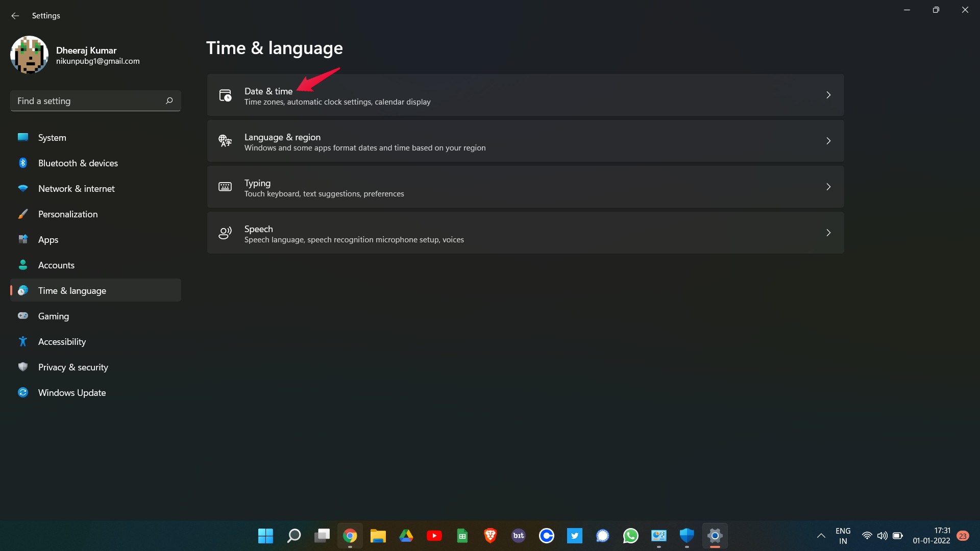980x551 pixels.
Task: Click the Network & internet option
Action: tap(76, 188)
